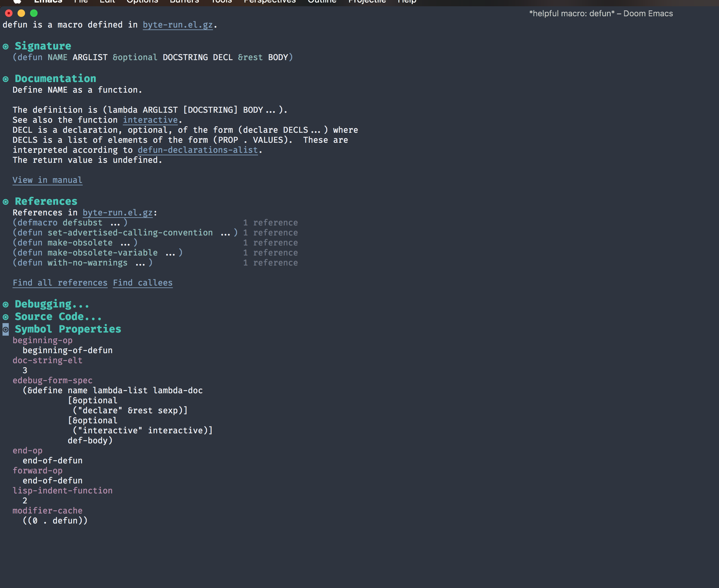Click the Signature section toggle icon
The image size is (719, 588).
[x=6, y=46]
